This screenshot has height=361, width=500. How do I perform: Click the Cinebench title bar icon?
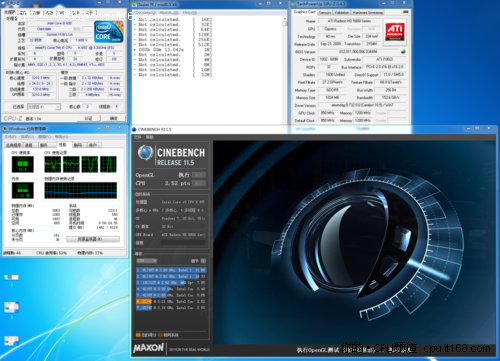click(x=134, y=129)
